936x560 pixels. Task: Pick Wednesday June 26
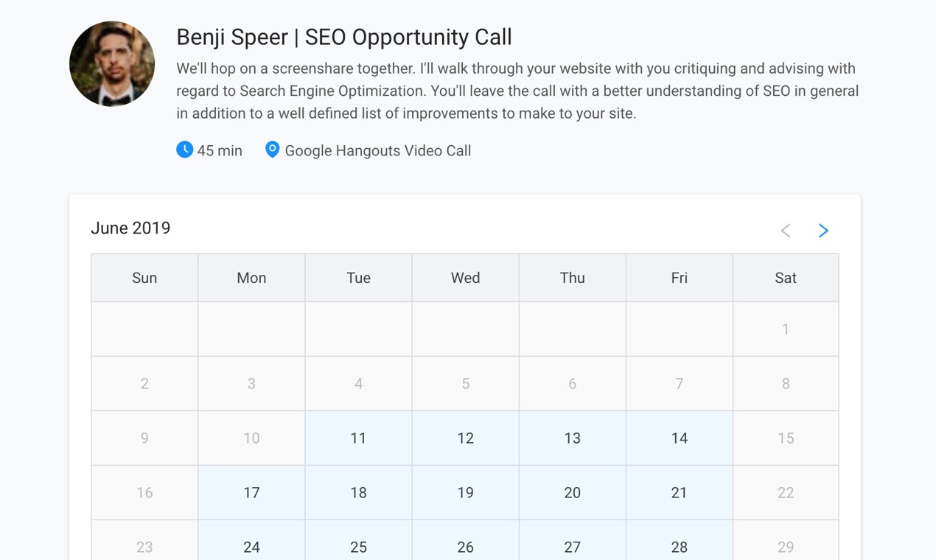[465, 547]
